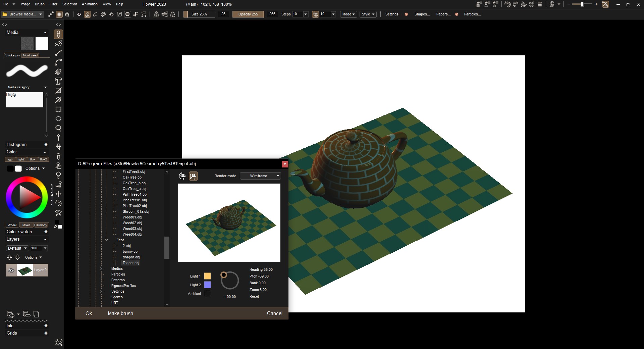Collapse the Media panel
644x349 pixels.
click(45, 33)
